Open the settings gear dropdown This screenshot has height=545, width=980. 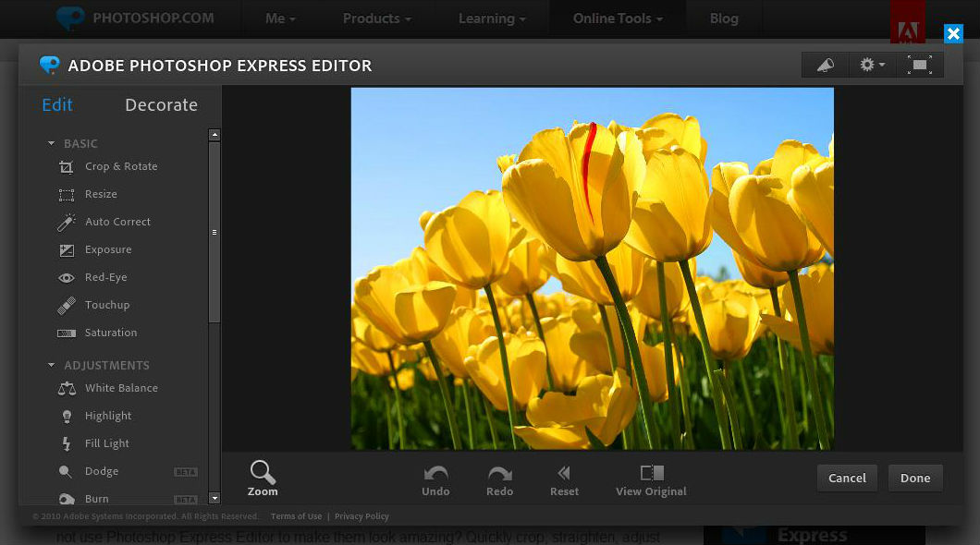(x=870, y=65)
